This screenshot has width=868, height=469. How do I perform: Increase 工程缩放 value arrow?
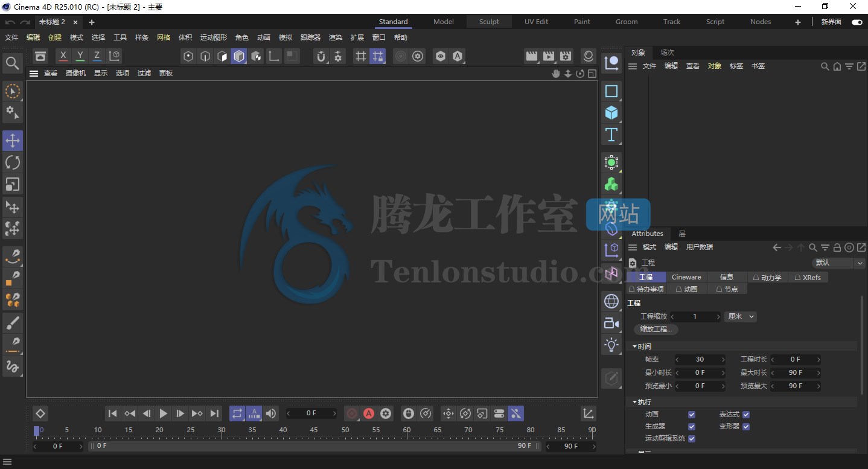pos(718,316)
